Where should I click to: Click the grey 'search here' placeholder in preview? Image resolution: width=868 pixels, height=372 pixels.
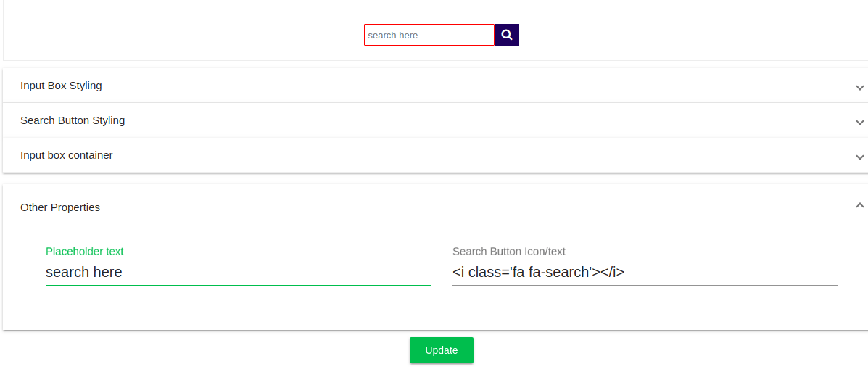393,35
